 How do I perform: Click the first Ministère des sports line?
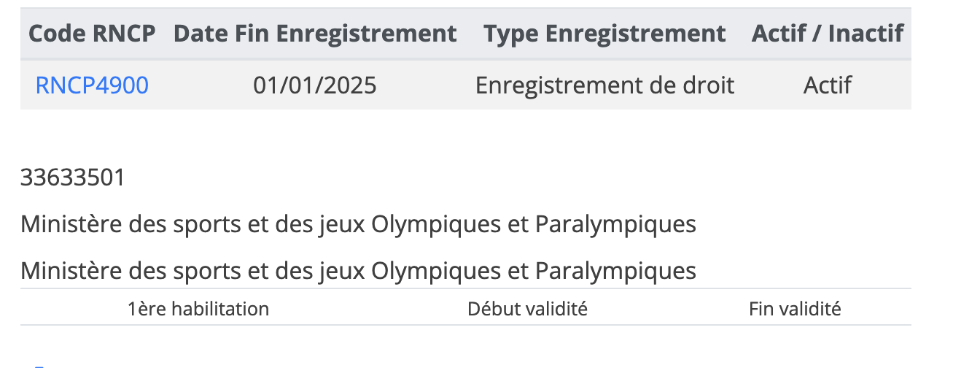click(x=358, y=225)
